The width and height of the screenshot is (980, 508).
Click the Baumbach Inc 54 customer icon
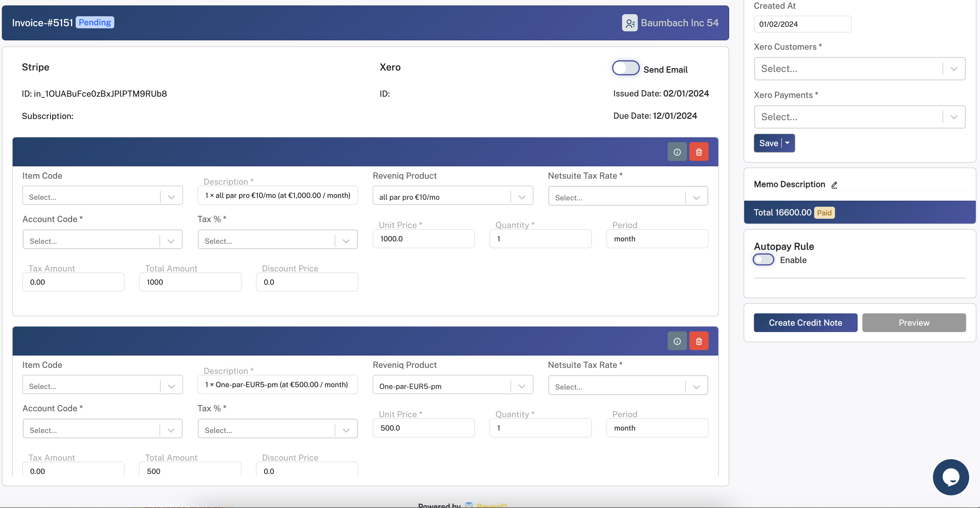630,22
